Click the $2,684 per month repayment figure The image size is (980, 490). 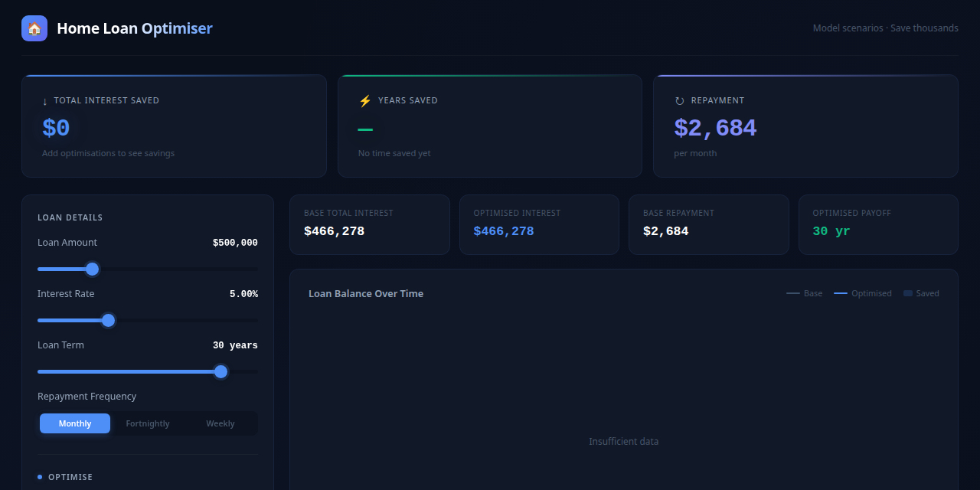[715, 128]
